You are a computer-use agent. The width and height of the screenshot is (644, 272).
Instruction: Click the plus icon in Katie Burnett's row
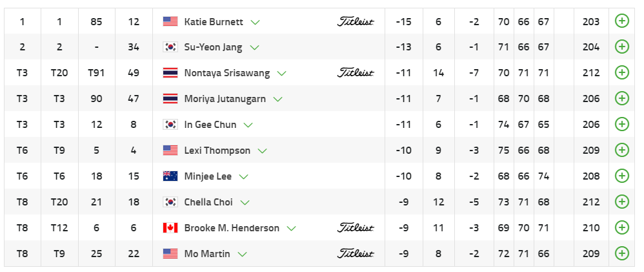tap(621, 21)
